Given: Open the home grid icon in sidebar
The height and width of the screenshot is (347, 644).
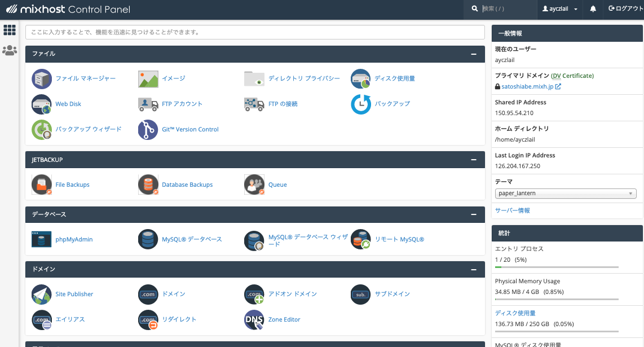Looking at the screenshot, I should (x=10, y=29).
